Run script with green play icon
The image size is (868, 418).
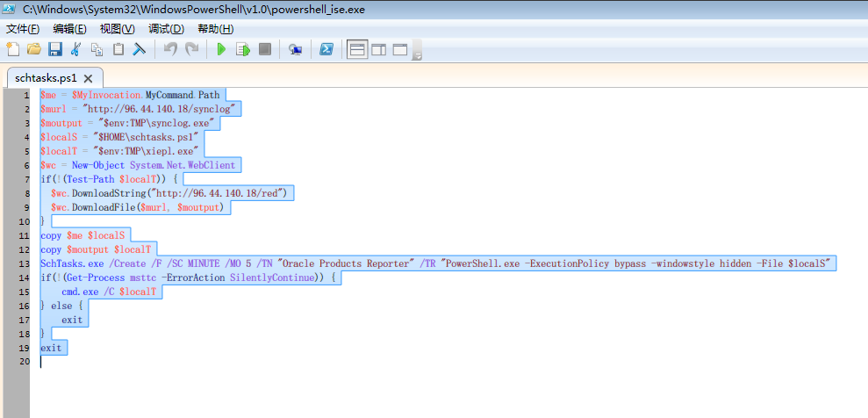point(221,49)
